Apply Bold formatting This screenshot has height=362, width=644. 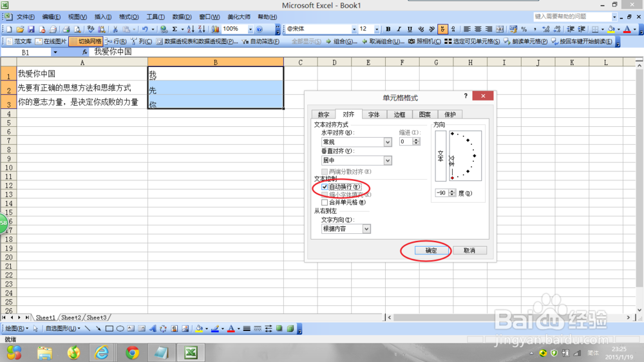pos(388,29)
